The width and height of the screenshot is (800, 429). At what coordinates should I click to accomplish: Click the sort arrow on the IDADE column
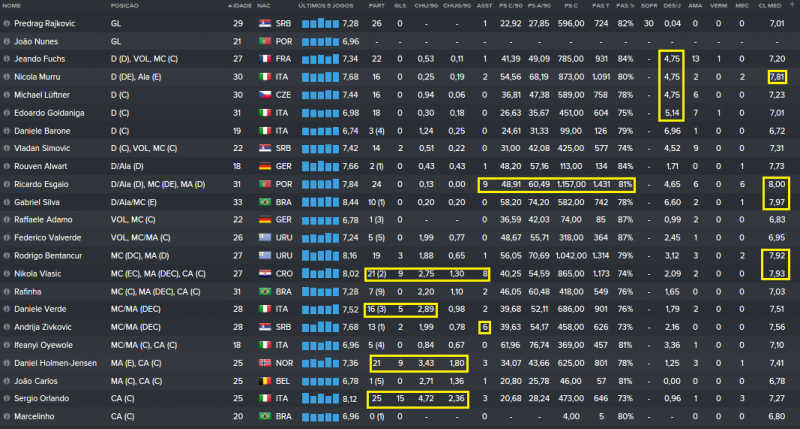(229, 5)
